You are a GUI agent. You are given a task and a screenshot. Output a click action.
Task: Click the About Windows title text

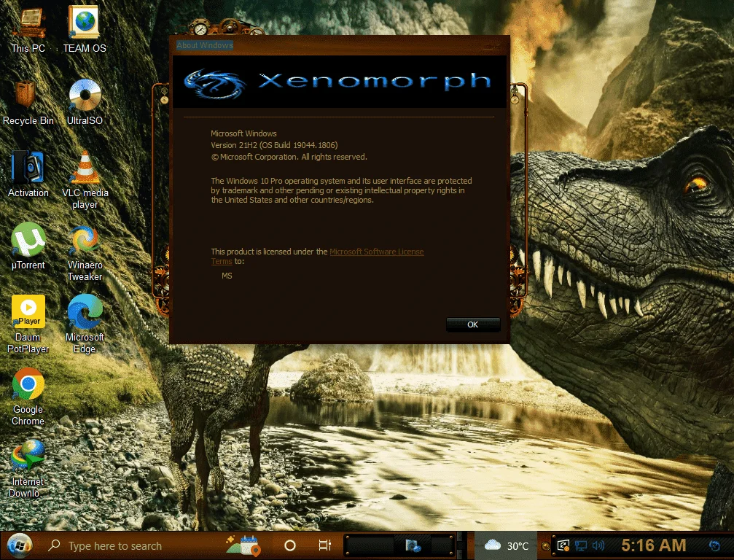click(x=205, y=45)
